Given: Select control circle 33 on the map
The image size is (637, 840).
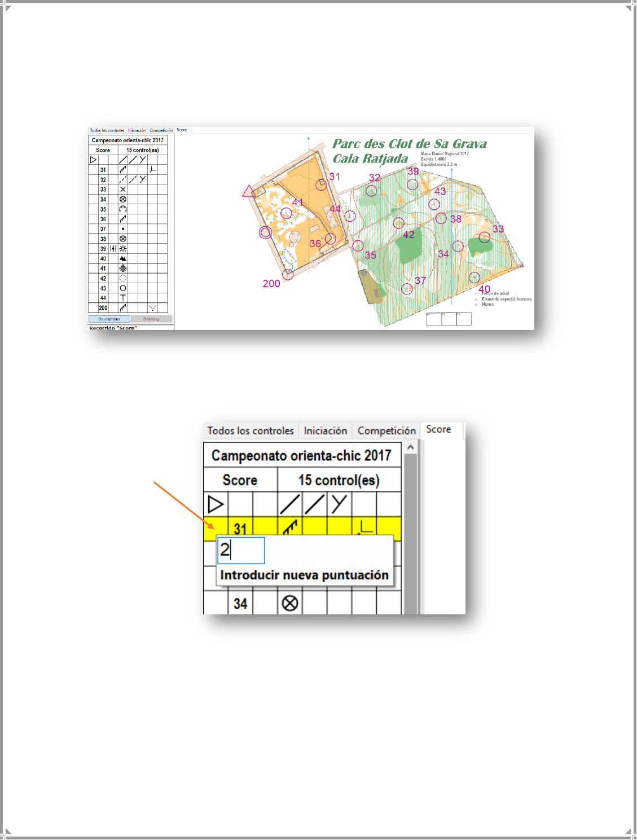Looking at the screenshot, I should (x=485, y=238).
